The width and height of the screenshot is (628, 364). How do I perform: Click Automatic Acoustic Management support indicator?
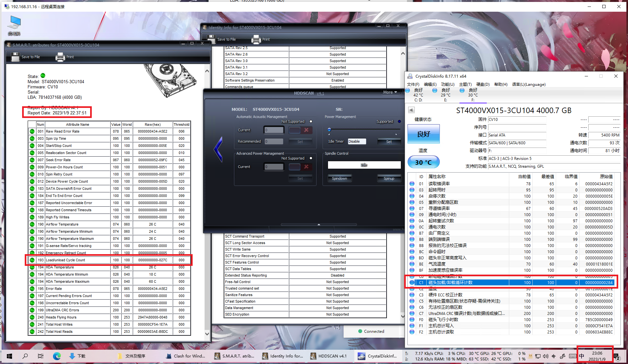click(x=311, y=122)
